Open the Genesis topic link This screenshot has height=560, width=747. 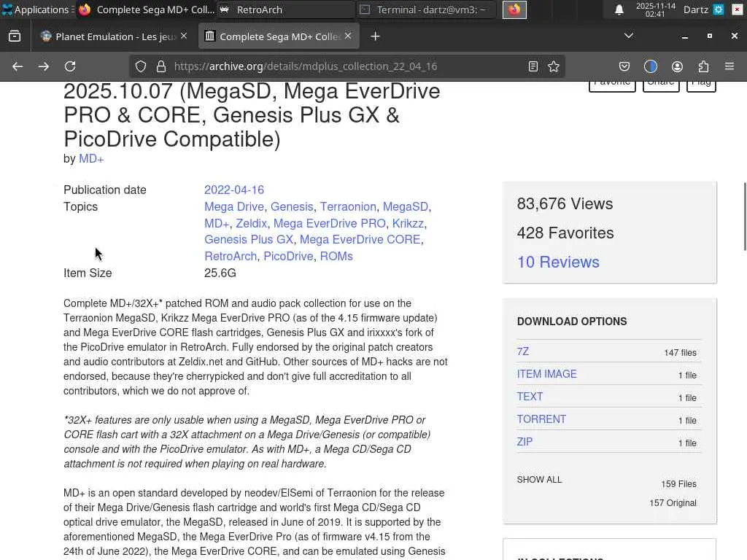click(292, 206)
